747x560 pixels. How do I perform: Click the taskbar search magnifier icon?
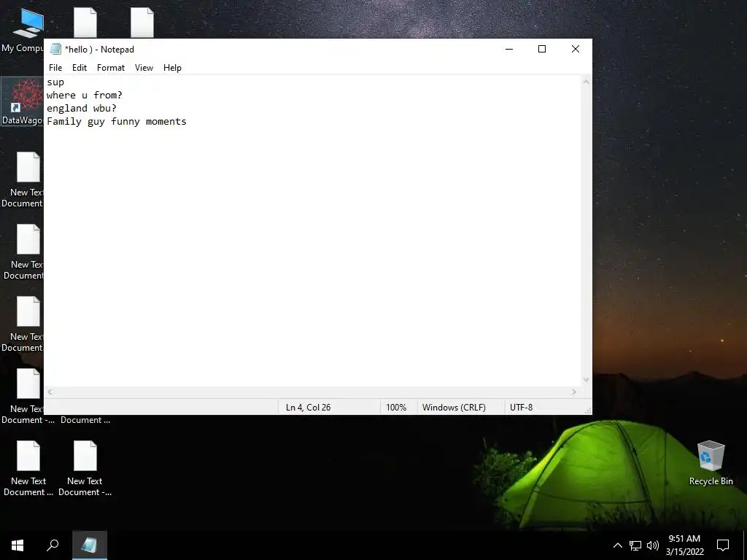click(x=53, y=545)
